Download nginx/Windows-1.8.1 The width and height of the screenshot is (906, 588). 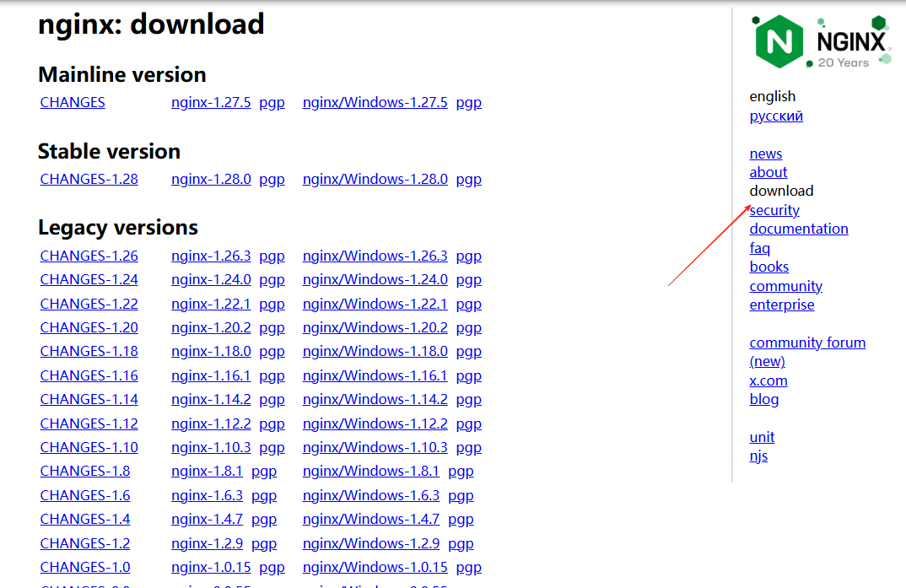click(x=371, y=471)
